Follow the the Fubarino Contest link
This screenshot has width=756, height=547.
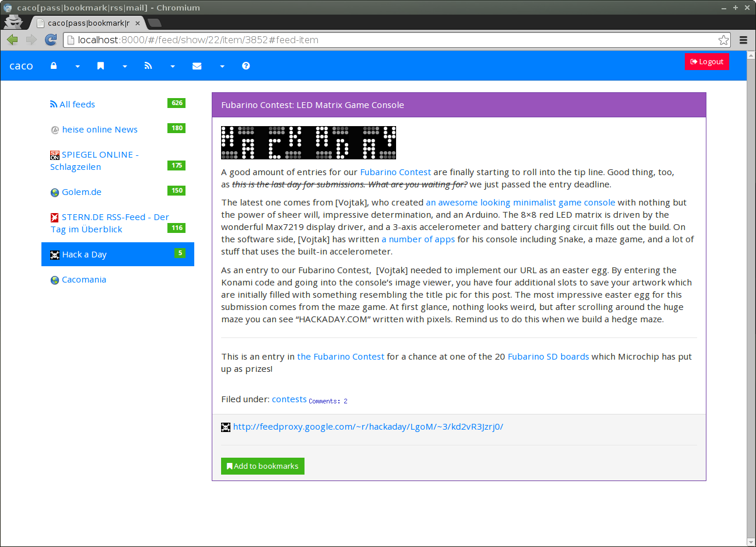(x=341, y=357)
